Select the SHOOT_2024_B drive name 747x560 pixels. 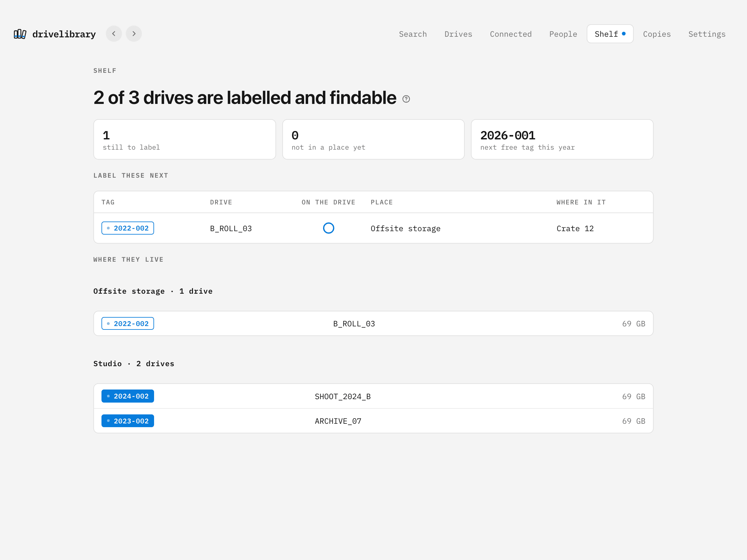(x=343, y=397)
